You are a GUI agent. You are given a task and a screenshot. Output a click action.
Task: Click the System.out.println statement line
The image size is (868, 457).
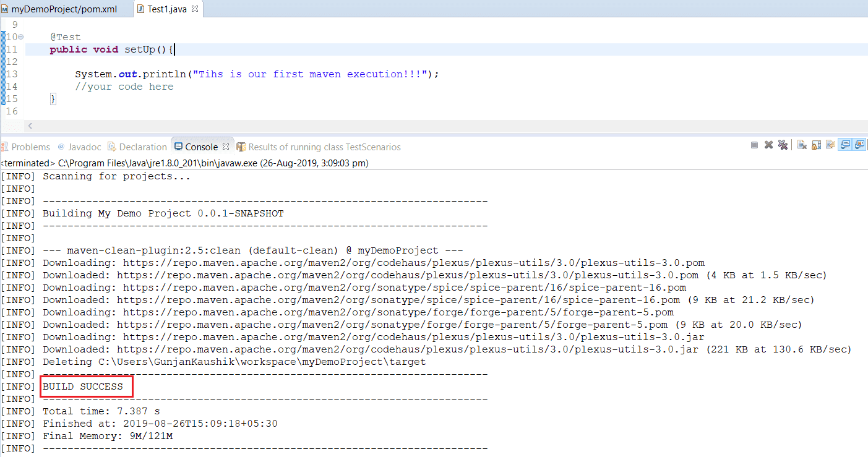click(x=257, y=74)
